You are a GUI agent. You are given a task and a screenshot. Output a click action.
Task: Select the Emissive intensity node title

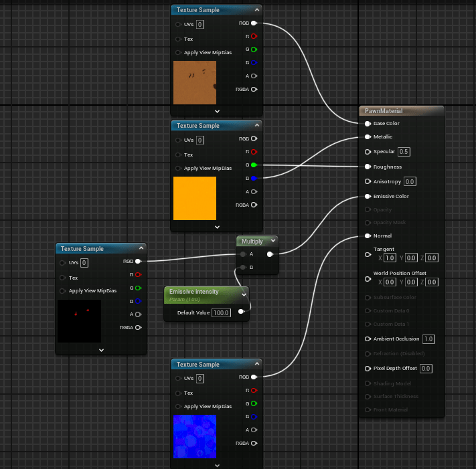pyautogui.click(x=194, y=292)
